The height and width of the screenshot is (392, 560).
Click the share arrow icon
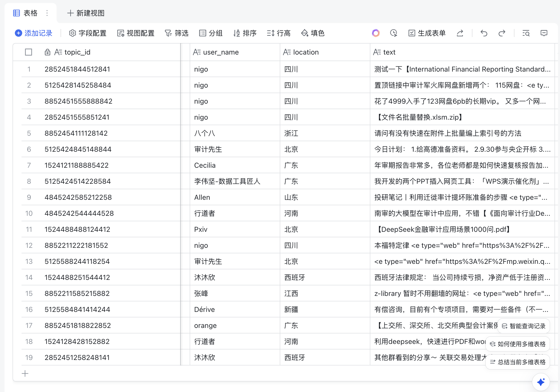pos(460,33)
